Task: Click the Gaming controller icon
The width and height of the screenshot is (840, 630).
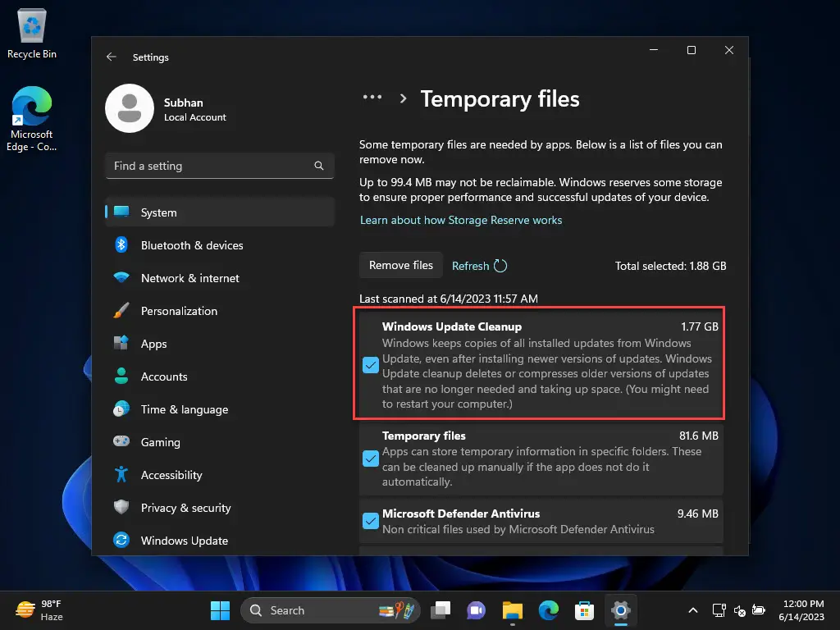Action: 121,441
